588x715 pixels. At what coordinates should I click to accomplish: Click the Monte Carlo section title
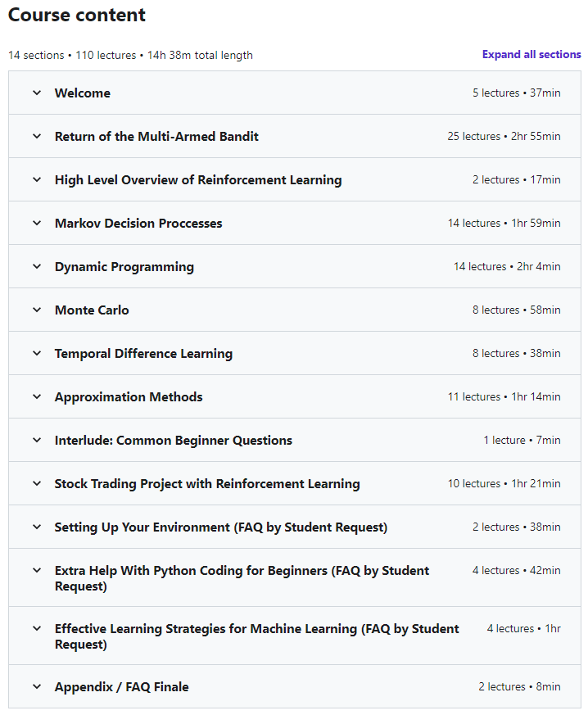[92, 310]
